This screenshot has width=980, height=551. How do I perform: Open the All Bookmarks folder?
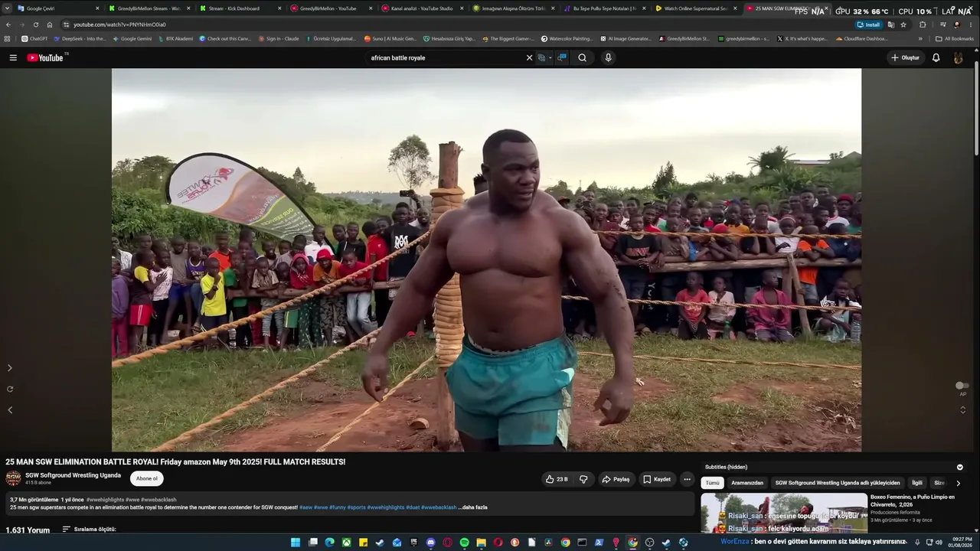pos(954,38)
